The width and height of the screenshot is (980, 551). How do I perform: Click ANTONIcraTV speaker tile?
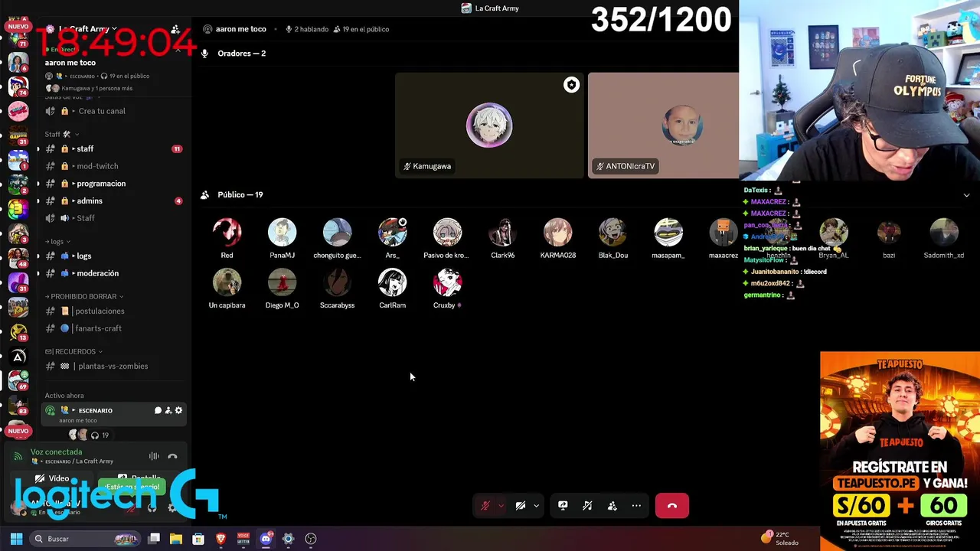click(x=663, y=126)
